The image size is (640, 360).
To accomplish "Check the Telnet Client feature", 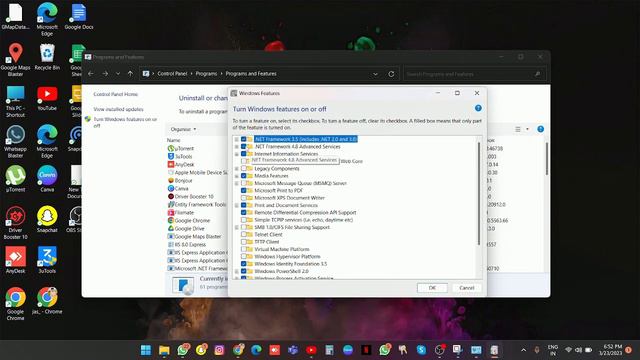I will point(244,235).
